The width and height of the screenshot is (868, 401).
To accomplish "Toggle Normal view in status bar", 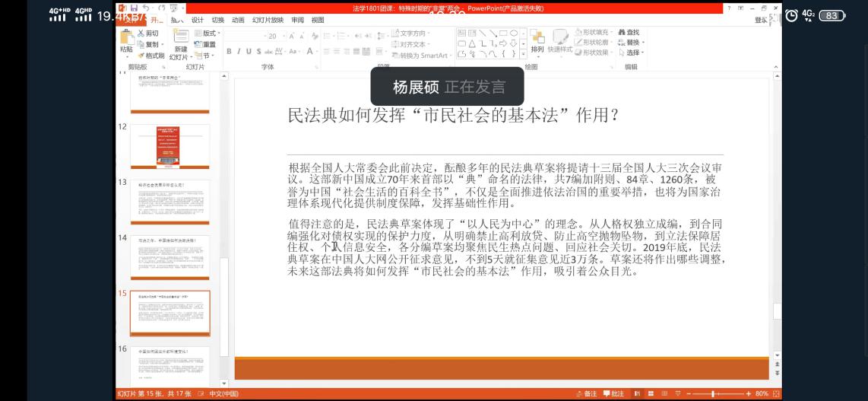I will (637, 394).
